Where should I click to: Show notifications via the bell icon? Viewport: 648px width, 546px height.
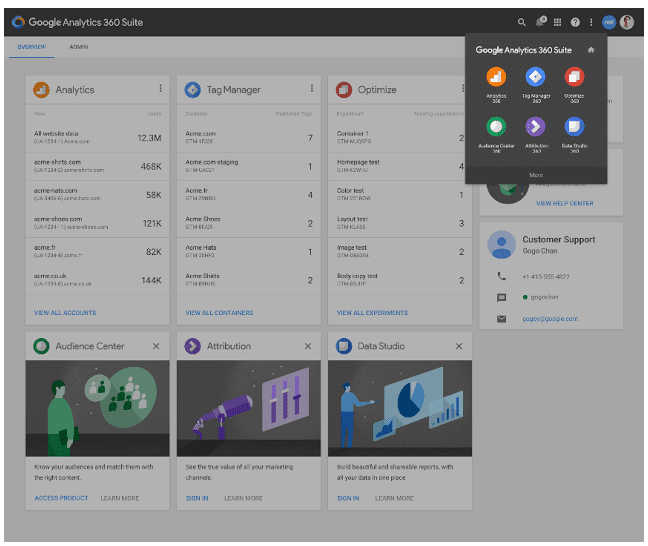540,22
